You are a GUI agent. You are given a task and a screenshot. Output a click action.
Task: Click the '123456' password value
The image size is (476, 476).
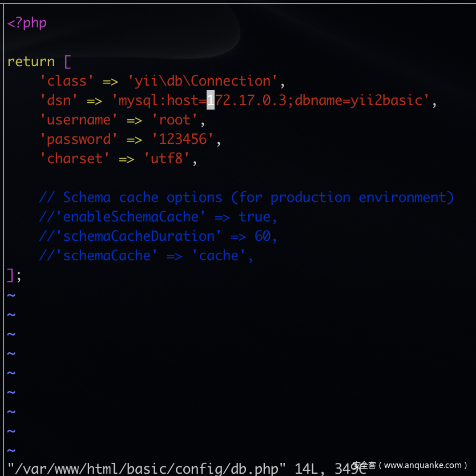tap(183, 139)
